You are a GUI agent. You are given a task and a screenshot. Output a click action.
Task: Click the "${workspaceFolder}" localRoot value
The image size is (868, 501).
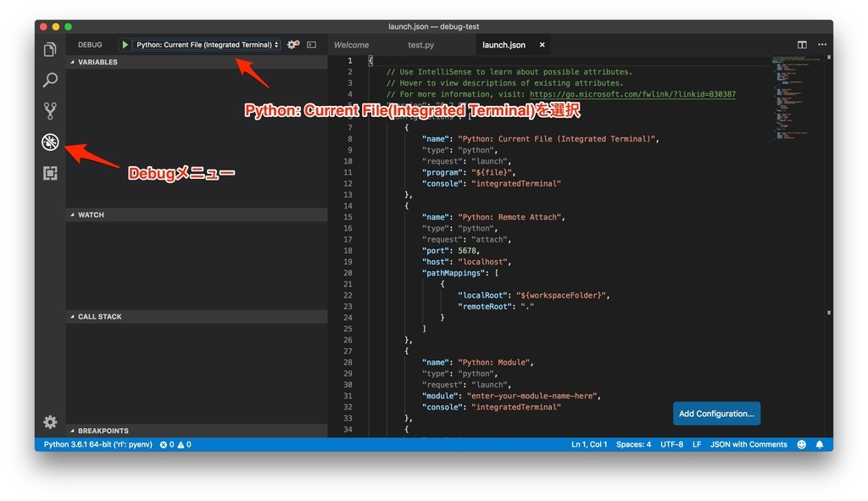coord(561,295)
